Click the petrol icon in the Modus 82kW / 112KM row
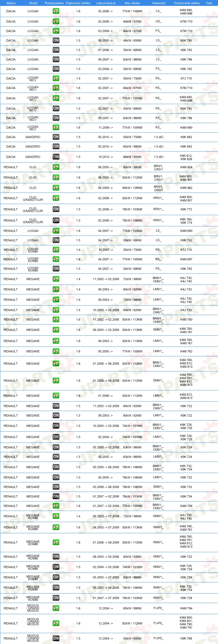The image size is (218, 644). [56, 623]
